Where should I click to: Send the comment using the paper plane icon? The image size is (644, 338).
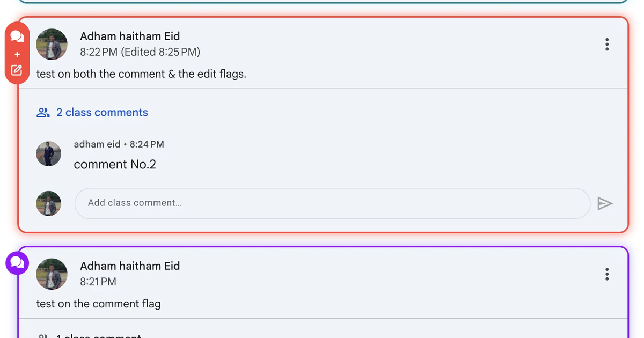606,203
